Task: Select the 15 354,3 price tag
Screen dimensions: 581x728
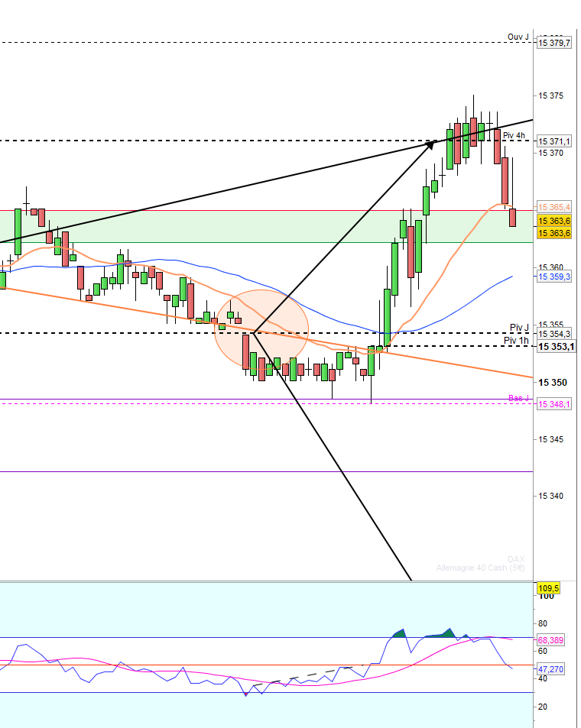Action: coord(553,335)
